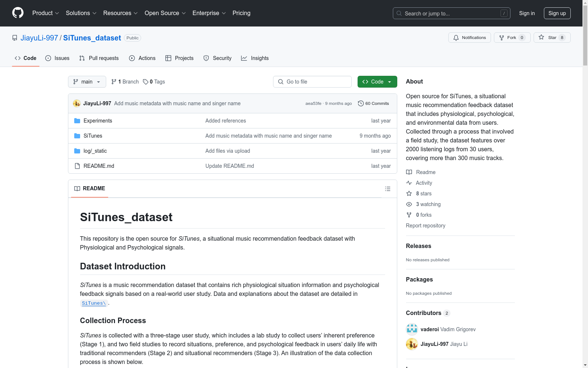Open the 'Added references' commit link
Image resolution: width=588 pixels, height=368 pixels.
[x=226, y=121]
